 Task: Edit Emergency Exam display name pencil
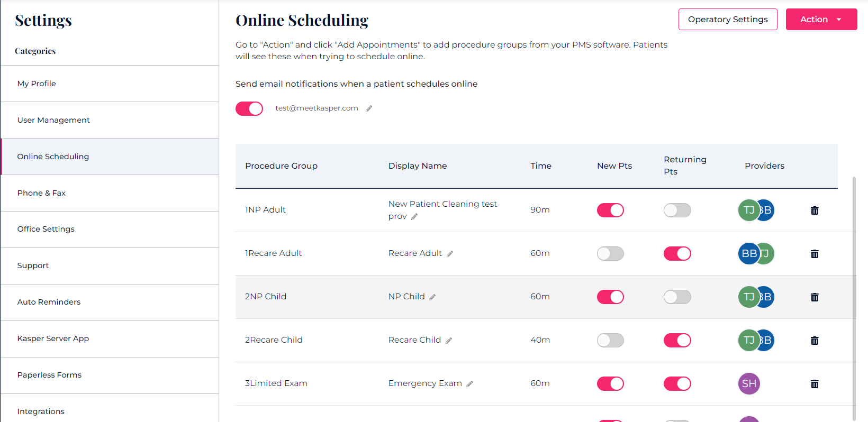469,384
